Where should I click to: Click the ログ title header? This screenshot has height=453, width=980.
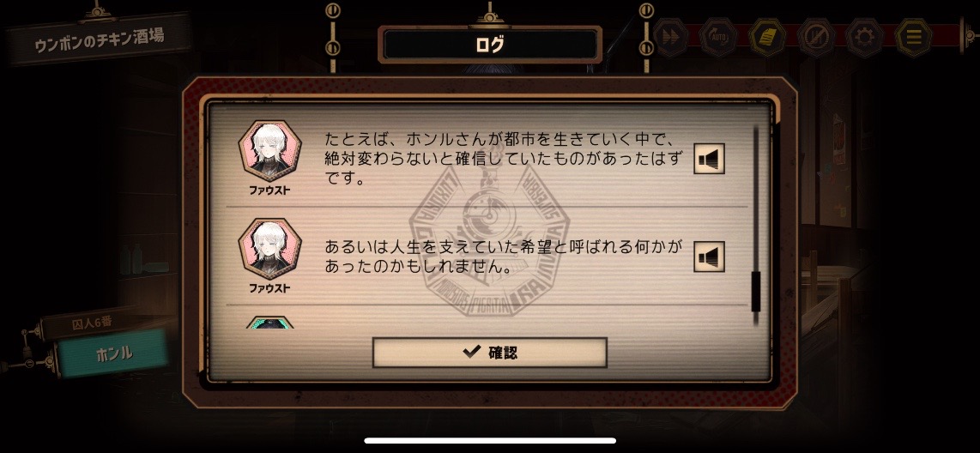pos(490,45)
